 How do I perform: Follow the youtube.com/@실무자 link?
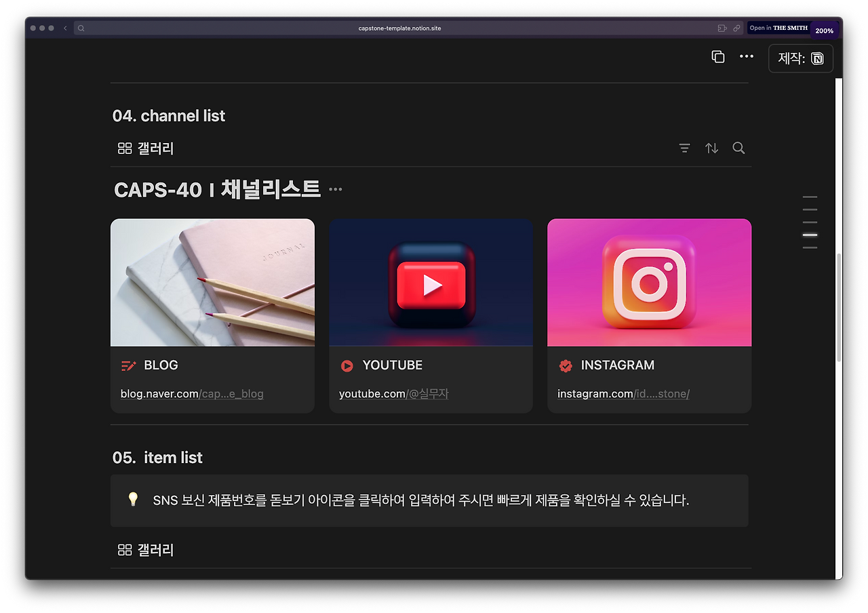click(x=393, y=394)
